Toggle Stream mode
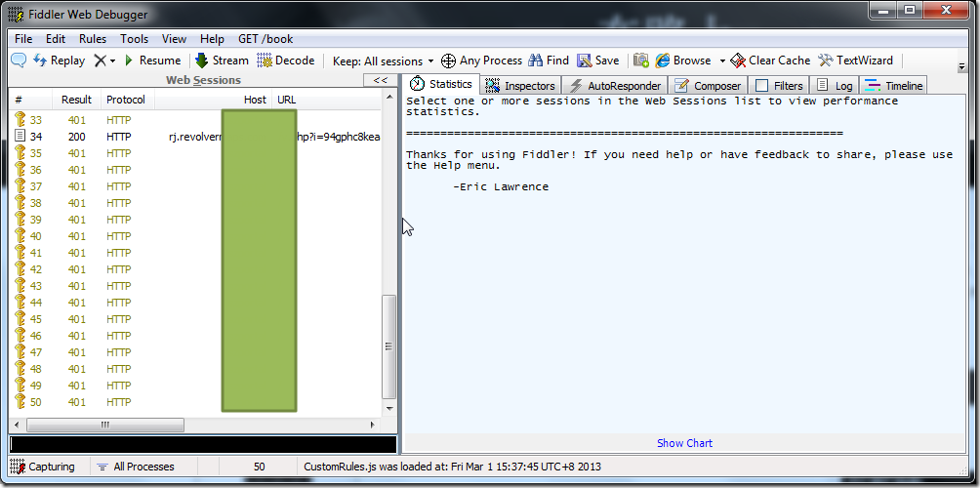 (x=222, y=61)
